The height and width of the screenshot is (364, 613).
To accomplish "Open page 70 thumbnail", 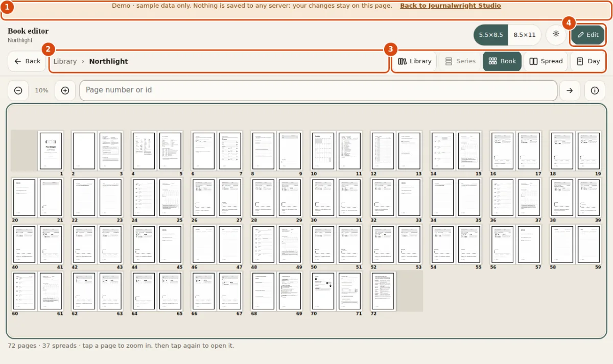I will (323, 291).
